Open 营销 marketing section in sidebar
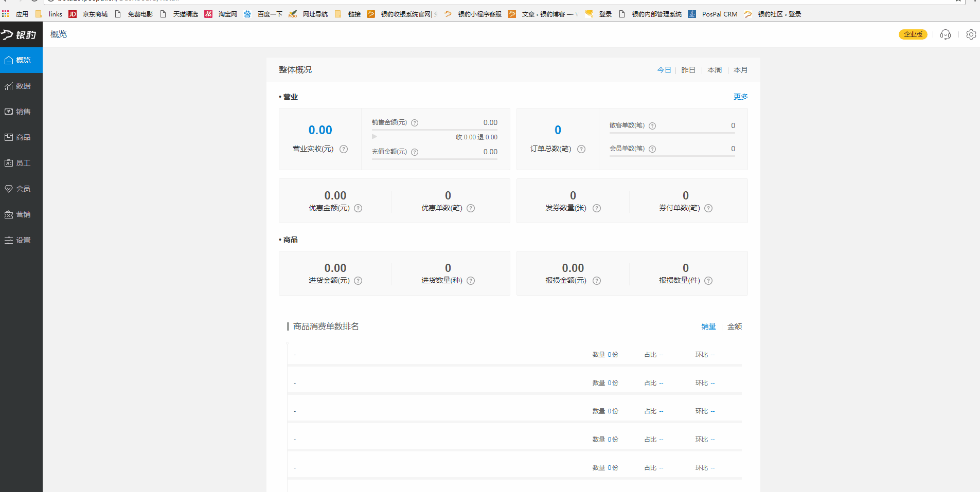 point(21,214)
